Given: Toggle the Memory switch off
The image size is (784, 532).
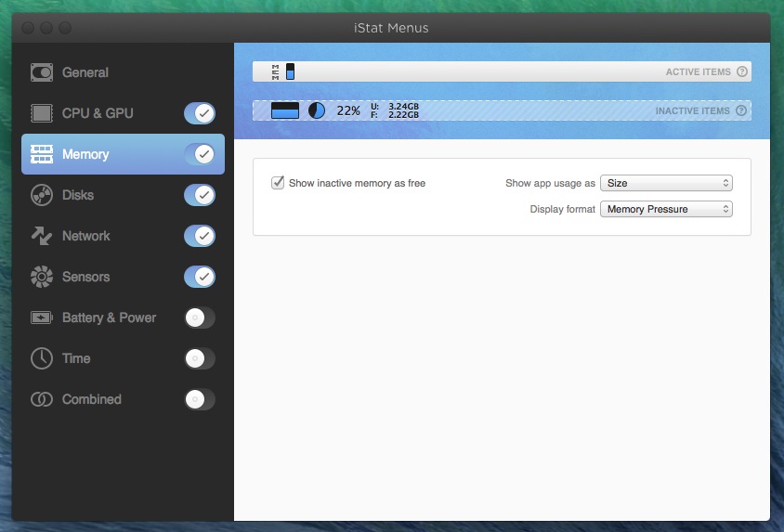Looking at the screenshot, I should click(x=200, y=154).
